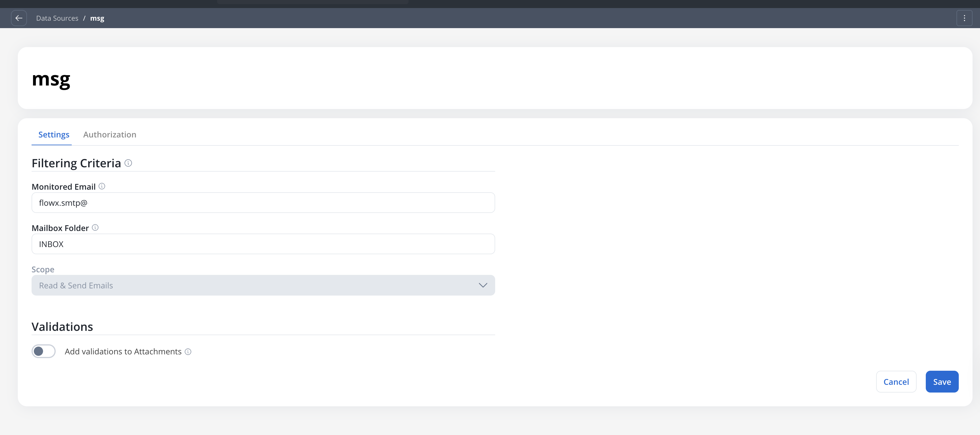This screenshot has width=980, height=435.
Task: Click the large msg page title
Action: (51, 79)
